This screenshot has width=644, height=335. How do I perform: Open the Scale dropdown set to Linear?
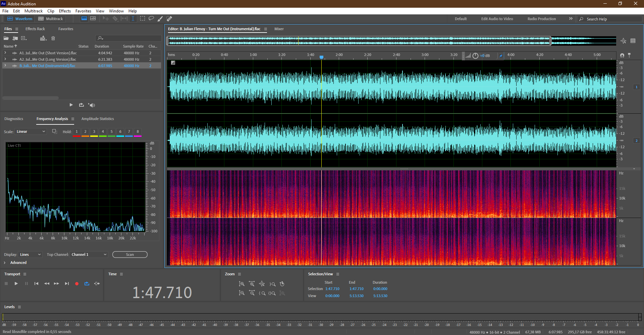coord(31,131)
